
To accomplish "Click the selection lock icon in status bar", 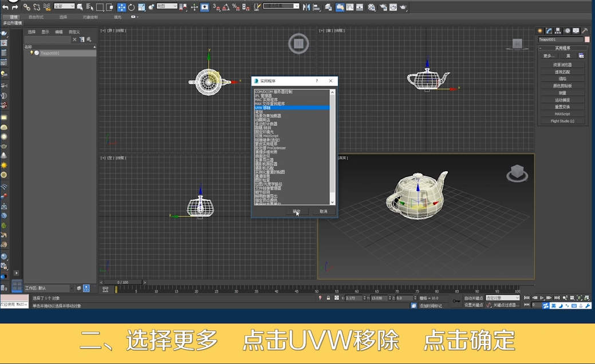I will pyautogui.click(x=328, y=298).
